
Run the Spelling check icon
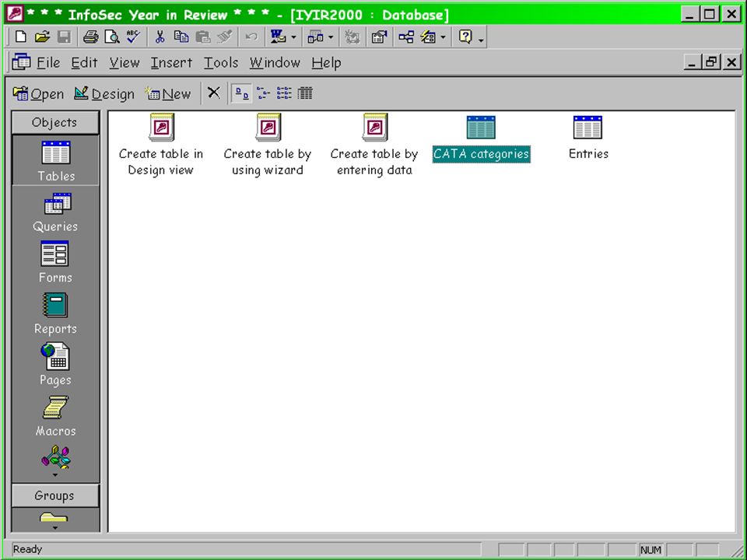pyautogui.click(x=133, y=37)
